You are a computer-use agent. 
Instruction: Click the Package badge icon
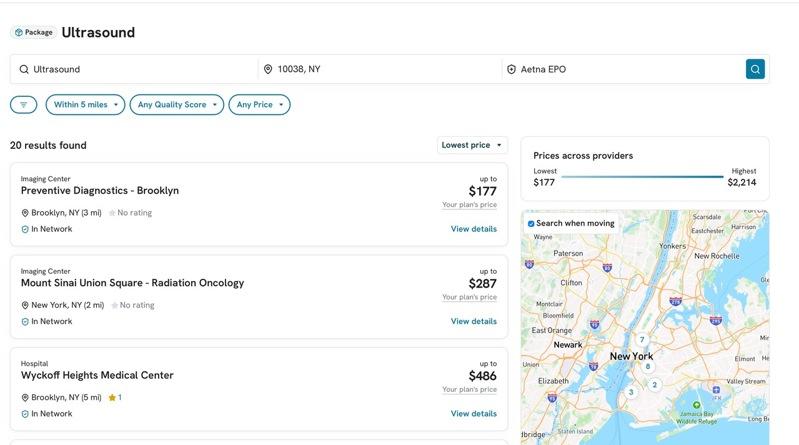point(19,33)
